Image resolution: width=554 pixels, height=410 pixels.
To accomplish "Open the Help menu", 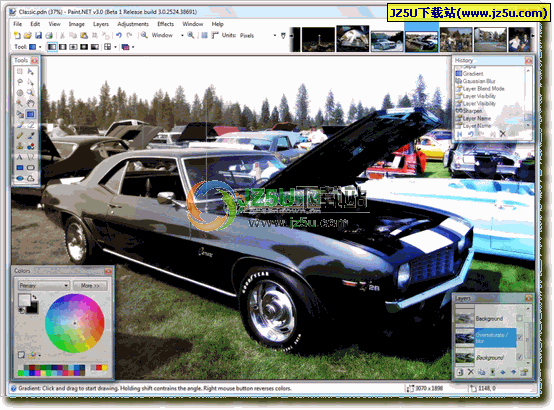I will (218, 24).
